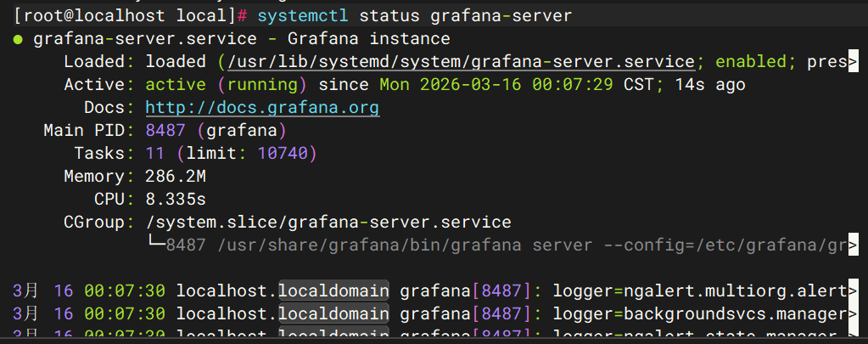
Task: Click the truncation arrow on the backgroundsvcs.manager log line
Action: pyautogui.click(x=853, y=314)
